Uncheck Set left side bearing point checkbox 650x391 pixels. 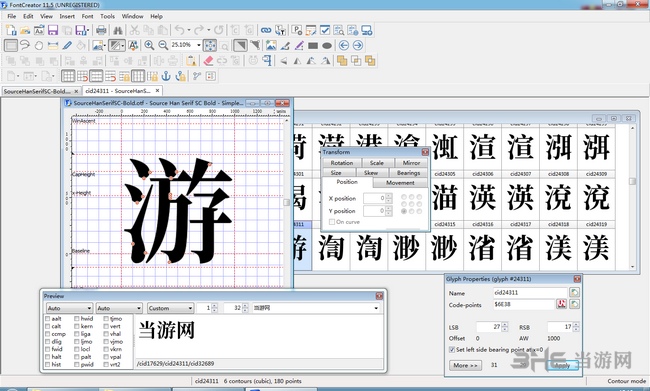(x=452, y=350)
